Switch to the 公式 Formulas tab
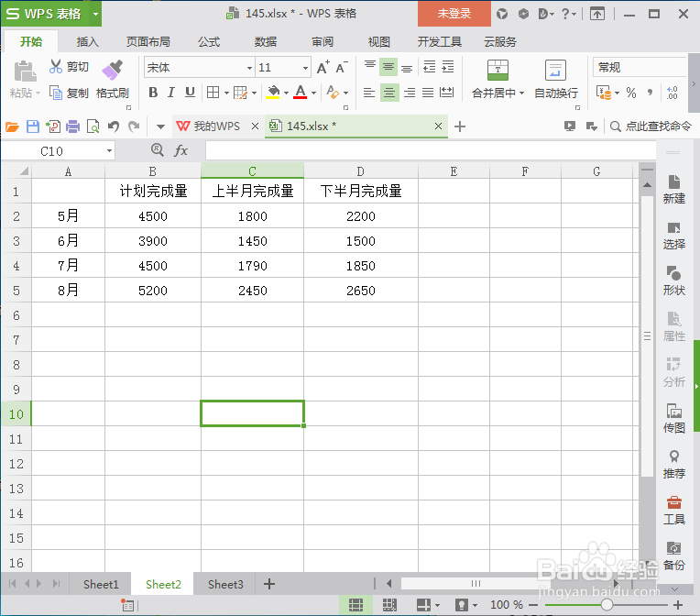Image resolution: width=700 pixels, height=616 pixels. [x=209, y=42]
